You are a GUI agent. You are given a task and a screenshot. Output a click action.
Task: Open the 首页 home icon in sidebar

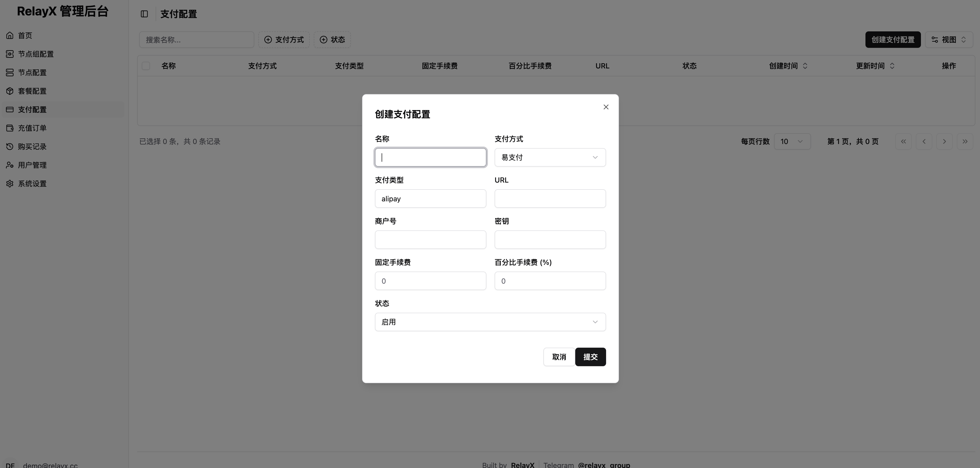pos(10,35)
